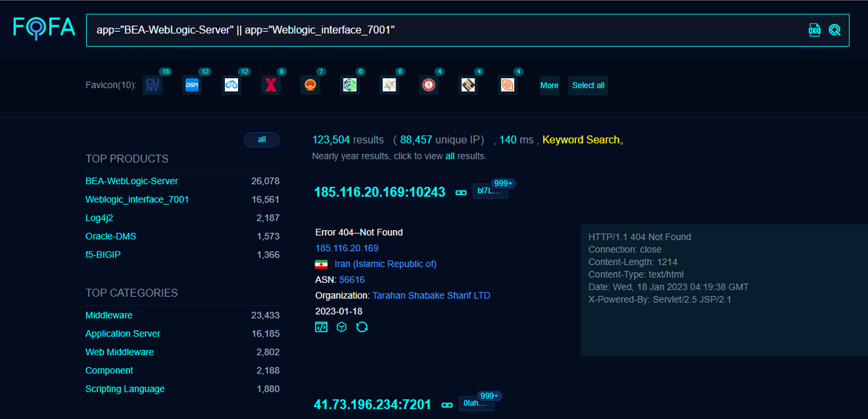Click the '2023-01-18' date text

click(x=339, y=312)
